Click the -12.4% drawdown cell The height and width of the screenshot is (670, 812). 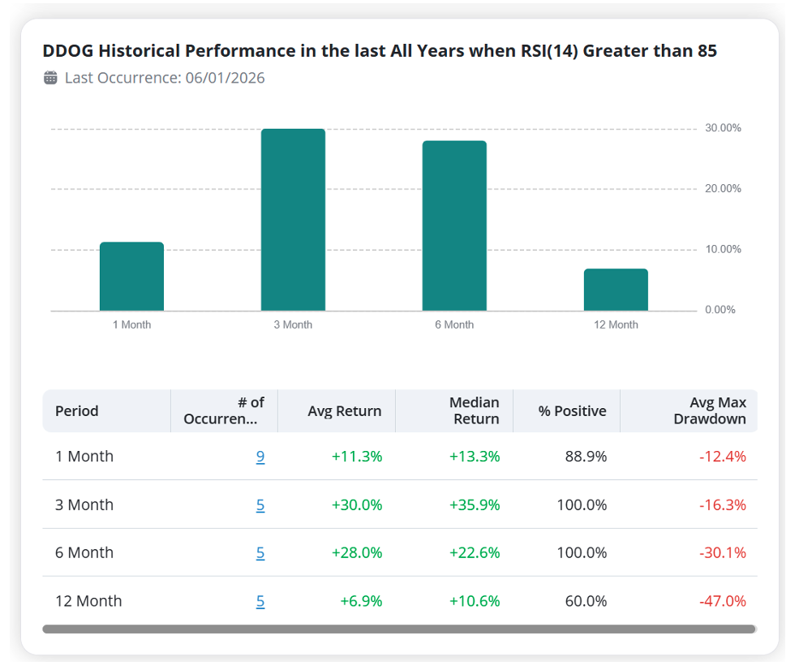click(x=723, y=456)
